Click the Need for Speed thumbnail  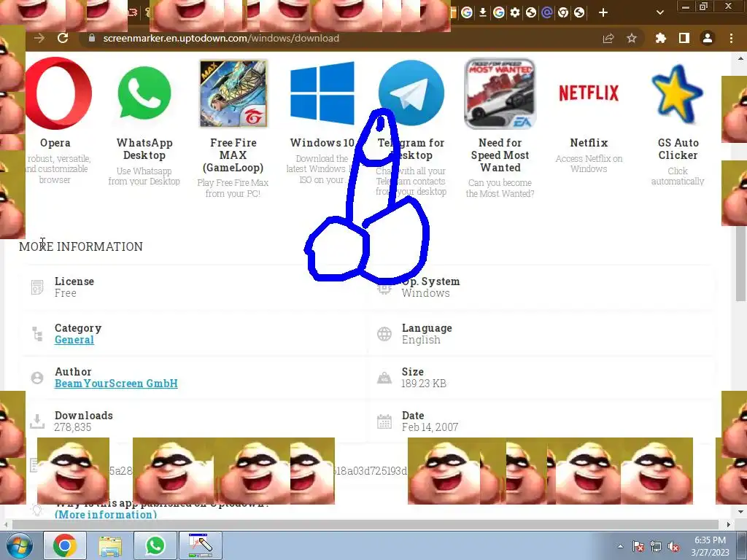pos(500,93)
